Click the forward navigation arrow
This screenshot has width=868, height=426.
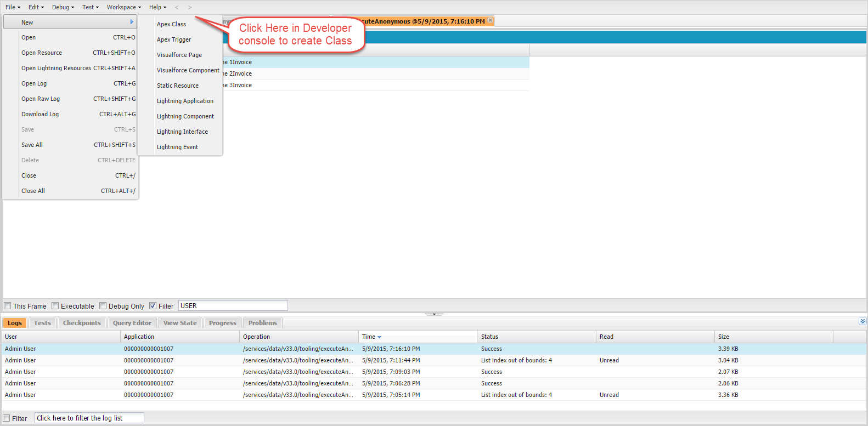click(190, 7)
